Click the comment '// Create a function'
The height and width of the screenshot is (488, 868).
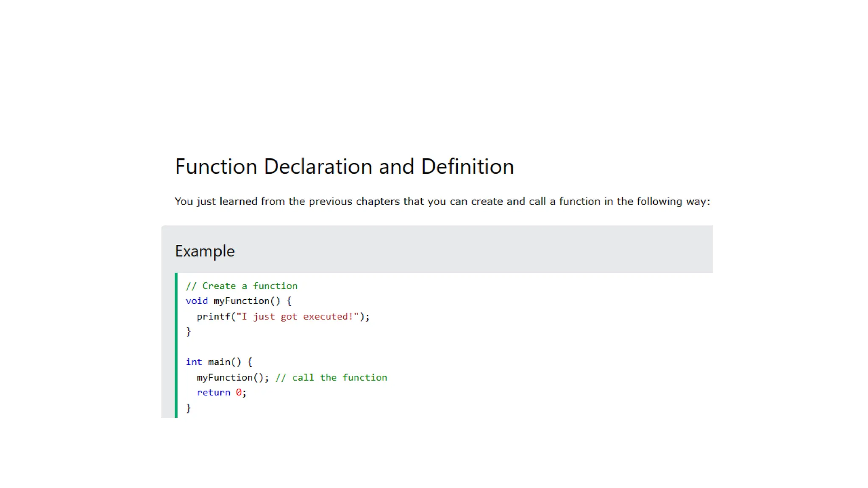[x=242, y=286]
